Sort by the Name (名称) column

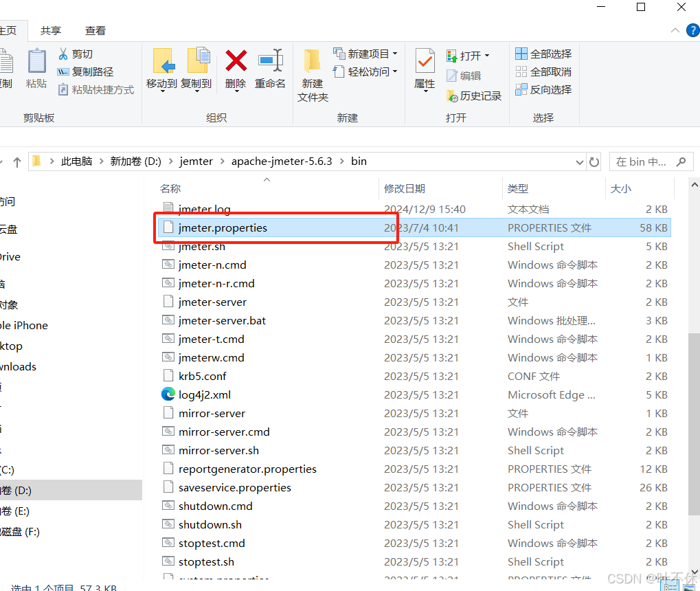170,188
